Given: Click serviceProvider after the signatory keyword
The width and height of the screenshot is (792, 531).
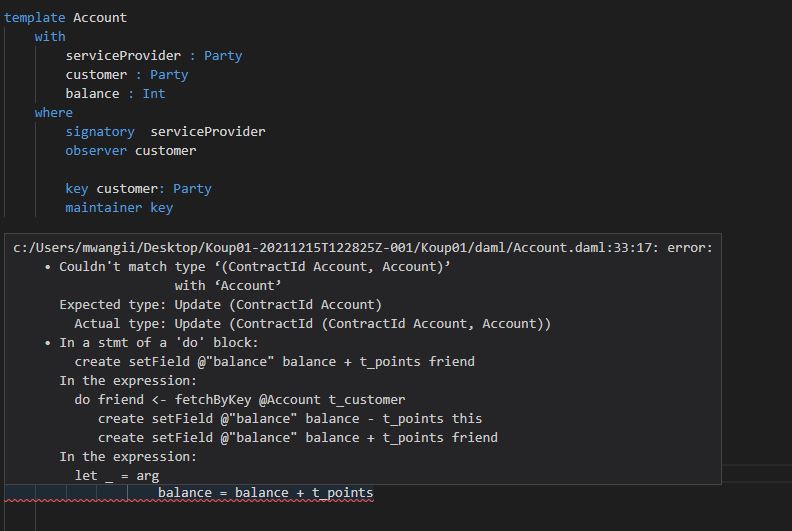Looking at the screenshot, I should [207, 132].
